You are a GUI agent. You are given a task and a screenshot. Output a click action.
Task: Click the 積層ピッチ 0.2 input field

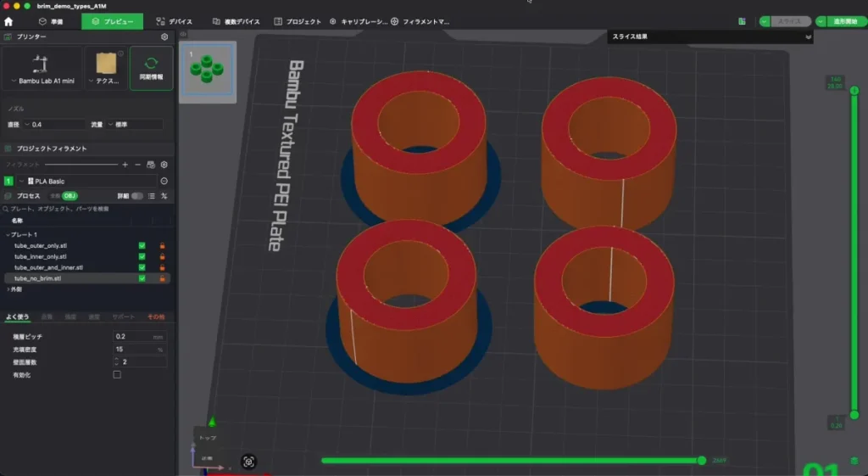[x=140, y=336]
